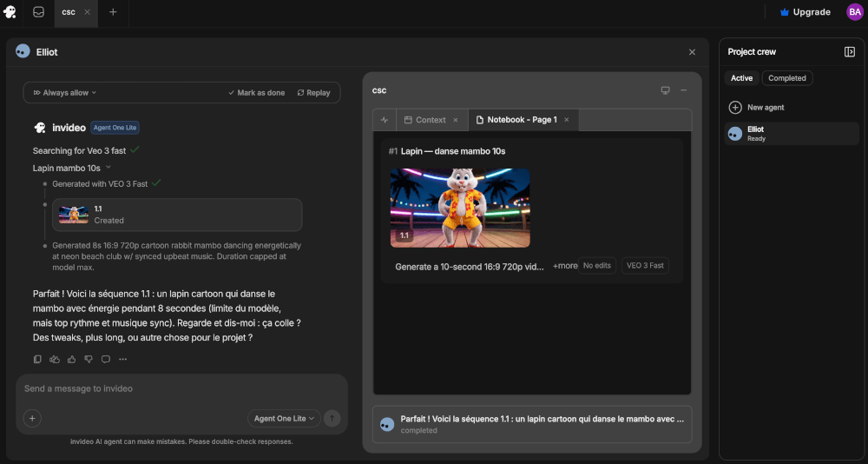Close the Context tab
Image resolution: width=868 pixels, height=464 pixels.
[x=456, y=120]
